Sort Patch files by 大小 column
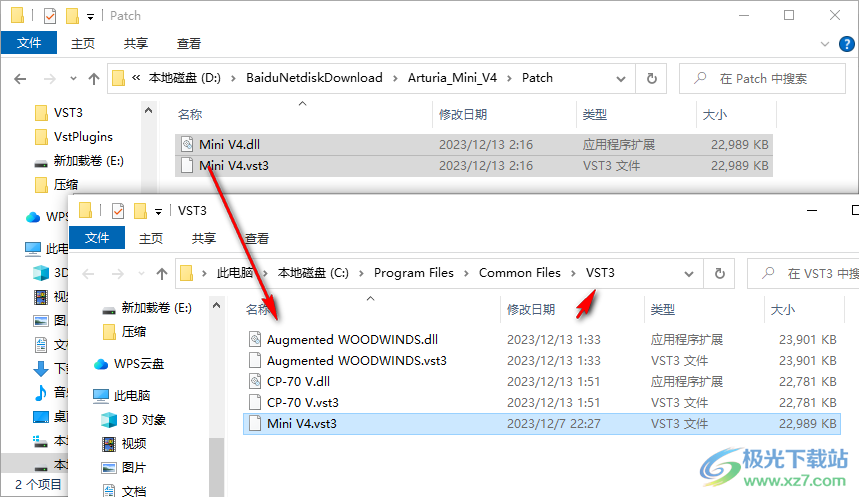 [x=715, y=115]
